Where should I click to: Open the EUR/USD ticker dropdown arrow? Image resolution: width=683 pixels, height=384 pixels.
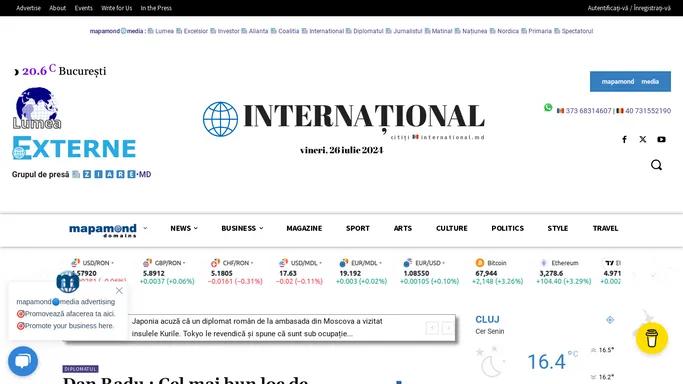pos(443,263)
